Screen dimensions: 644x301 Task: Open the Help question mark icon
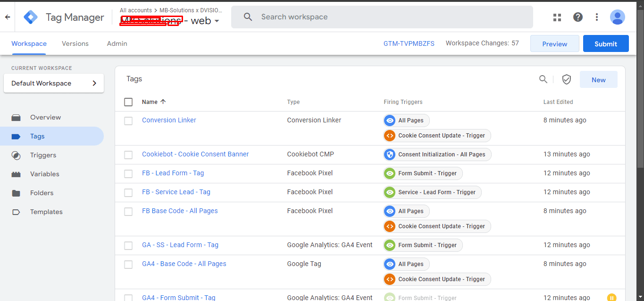coord(578,17)
